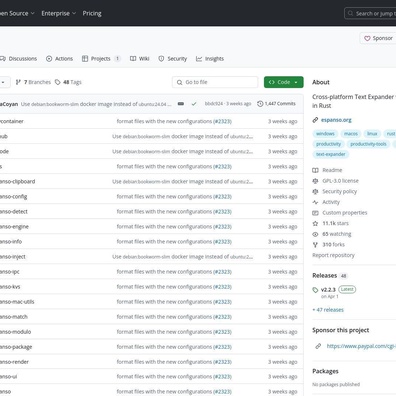
Task: Open the Releases heading link
Action: coord(325,276)
